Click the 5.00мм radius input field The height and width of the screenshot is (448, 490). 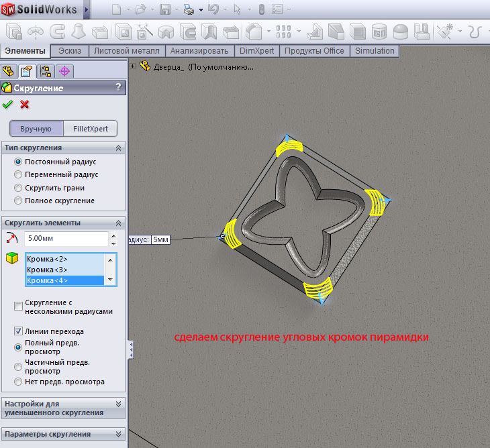(65, 238)
